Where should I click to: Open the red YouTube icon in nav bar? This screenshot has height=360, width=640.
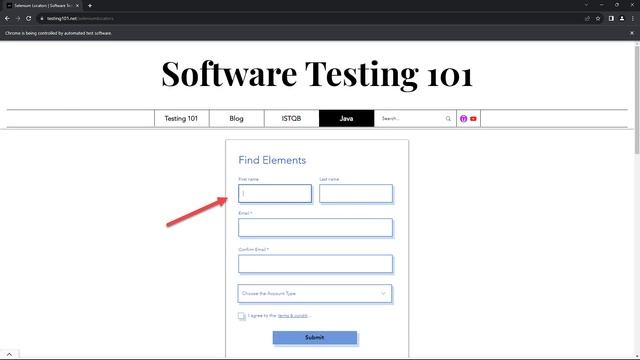pos(473,119)
